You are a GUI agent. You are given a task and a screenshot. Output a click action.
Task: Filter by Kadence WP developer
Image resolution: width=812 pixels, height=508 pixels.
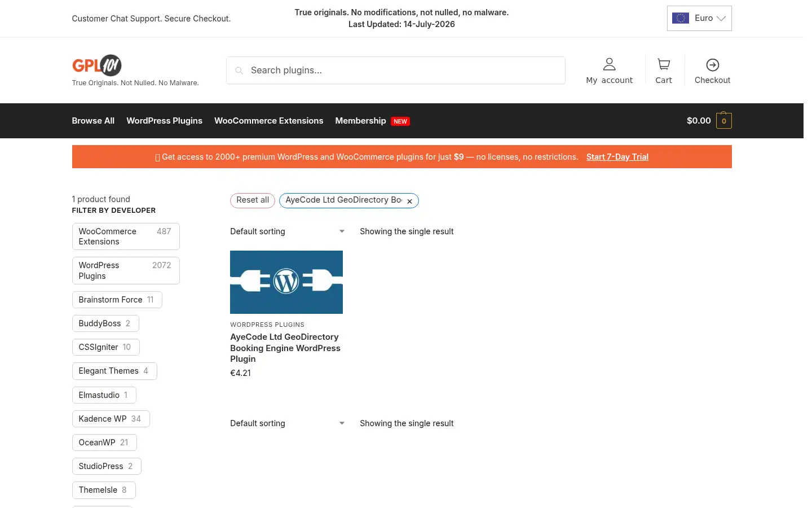111,419
